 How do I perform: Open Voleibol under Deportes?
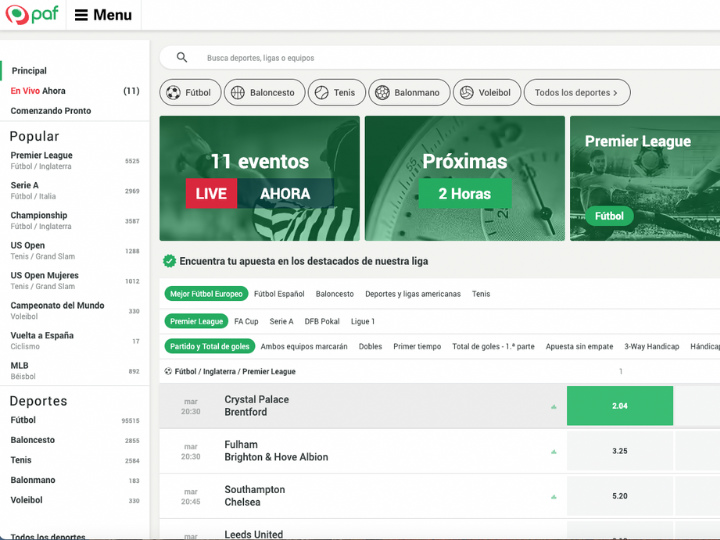[x=74, y=500]
